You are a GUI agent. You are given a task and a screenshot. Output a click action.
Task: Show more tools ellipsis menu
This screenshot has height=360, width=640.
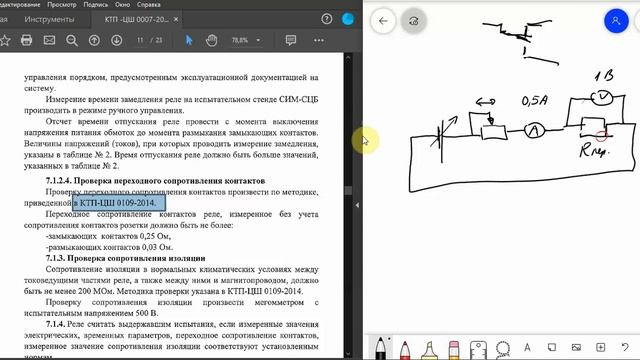[x=319, y=40]
